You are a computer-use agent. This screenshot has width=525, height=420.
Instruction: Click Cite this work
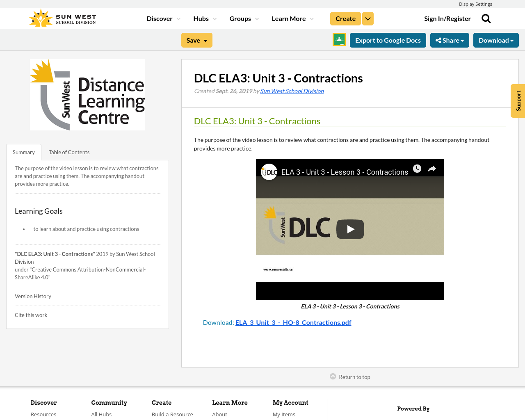[x=31, y=315]
